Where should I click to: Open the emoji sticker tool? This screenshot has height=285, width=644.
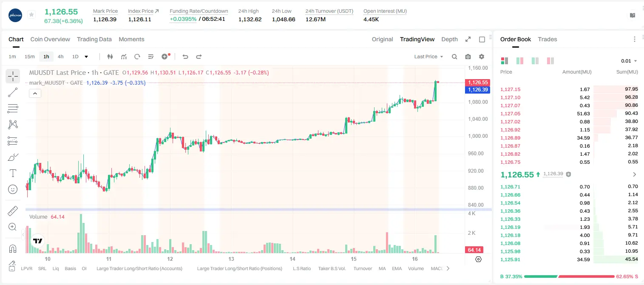tap(13, 189)
